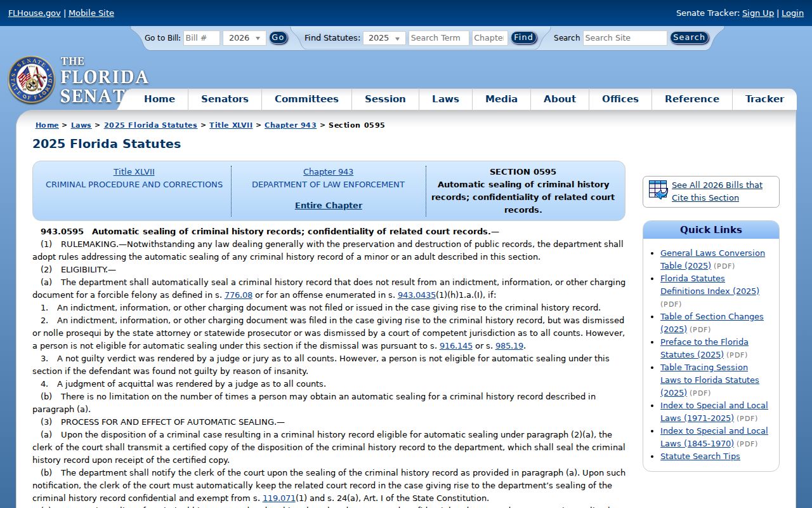Click the bills-citing-section table icon

[658, 190]
